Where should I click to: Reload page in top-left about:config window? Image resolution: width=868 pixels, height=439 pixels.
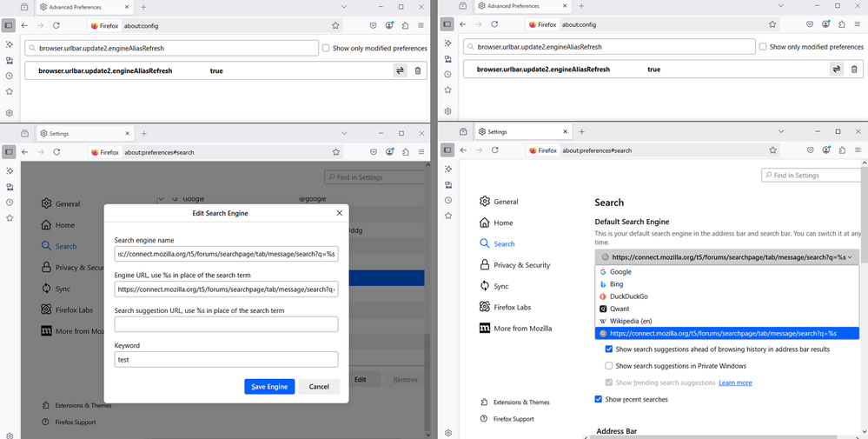(x=56, y=25)
